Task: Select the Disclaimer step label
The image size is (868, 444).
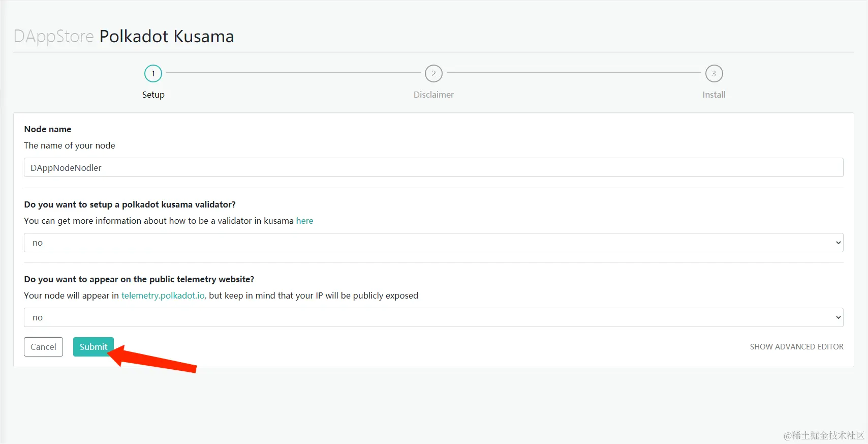Action: (433, 95)
